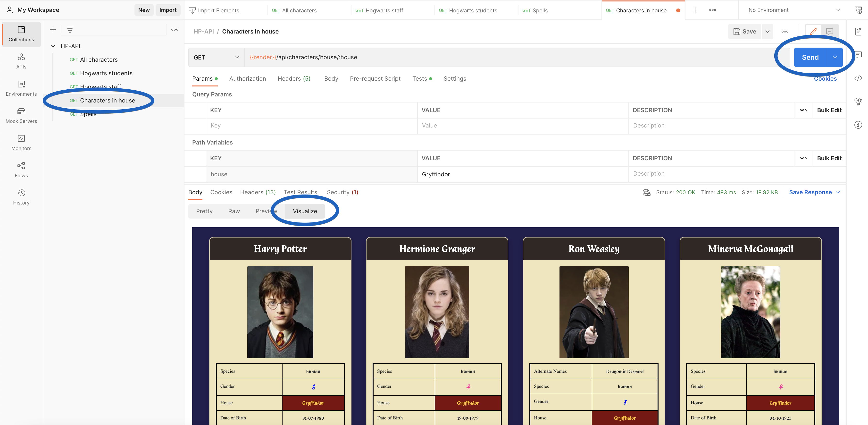Click the HP-API breadcrumb link
This screenshot has height=425, width=868.
(x=203, y=31)
